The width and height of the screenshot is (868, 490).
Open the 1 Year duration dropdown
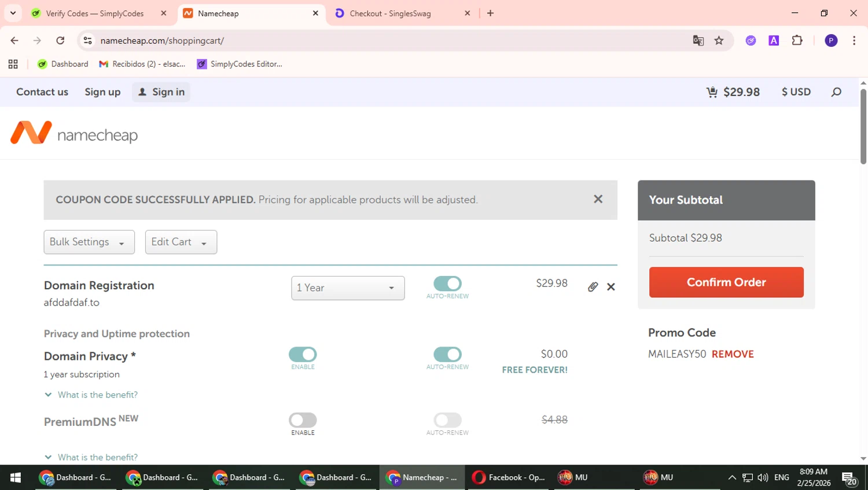click(348, 288)
